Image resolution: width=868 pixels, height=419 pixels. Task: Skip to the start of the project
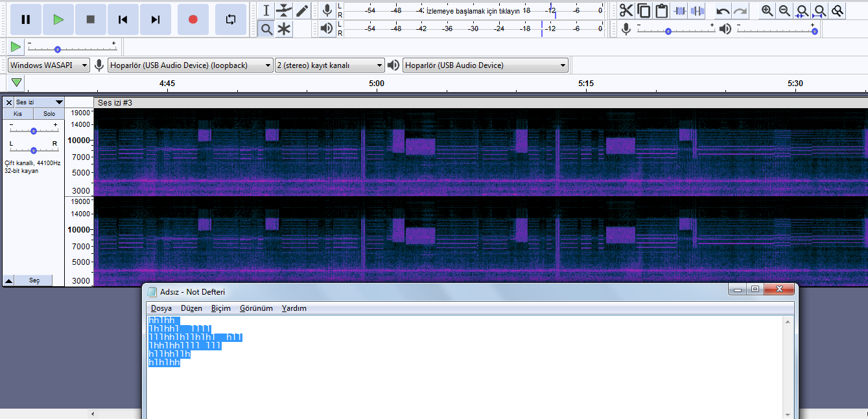[123, 19]
